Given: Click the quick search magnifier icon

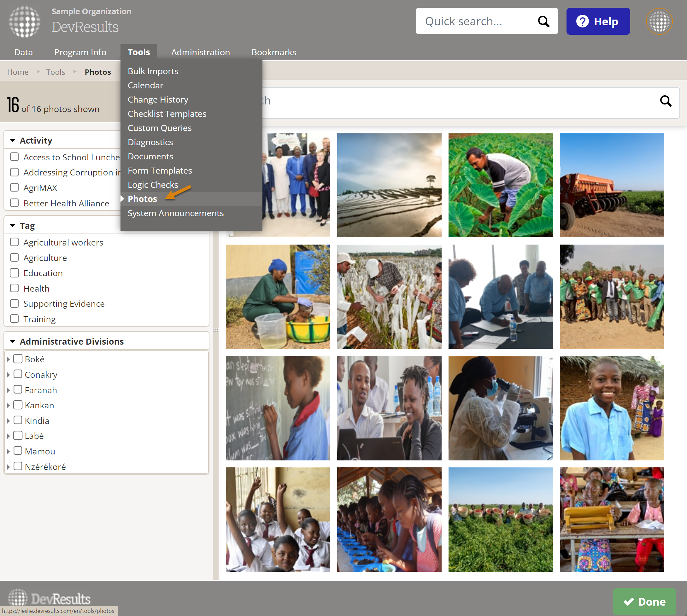Looking at the screenshot, I should click(543, 21).
